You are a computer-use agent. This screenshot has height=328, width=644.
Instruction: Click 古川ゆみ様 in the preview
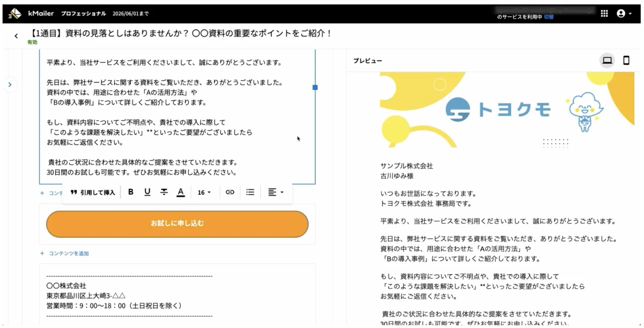[x=397, y=176]
